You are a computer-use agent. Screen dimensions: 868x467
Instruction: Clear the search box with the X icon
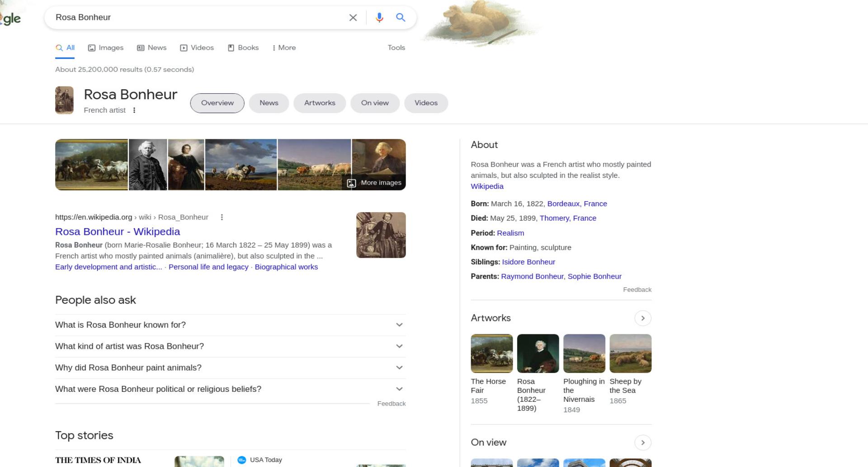pyautogui.click(x=353, y=18)
